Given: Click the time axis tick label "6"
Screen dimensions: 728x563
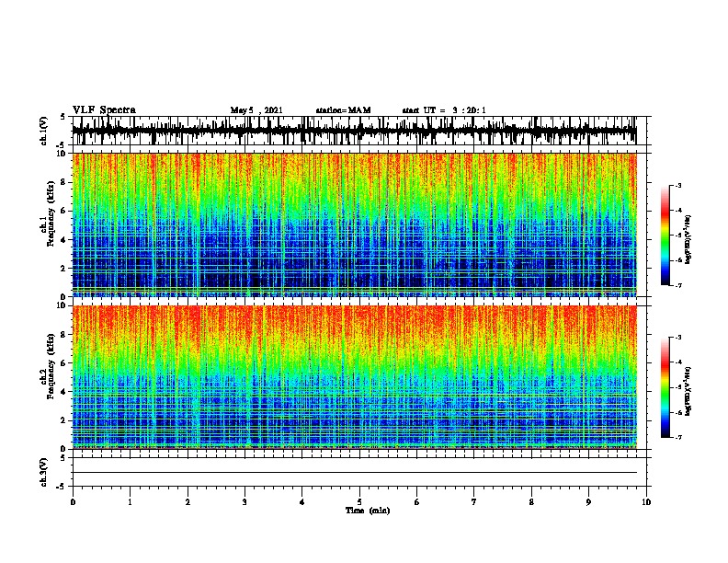Looking at the screenshot, I should [x=417, y=502].
